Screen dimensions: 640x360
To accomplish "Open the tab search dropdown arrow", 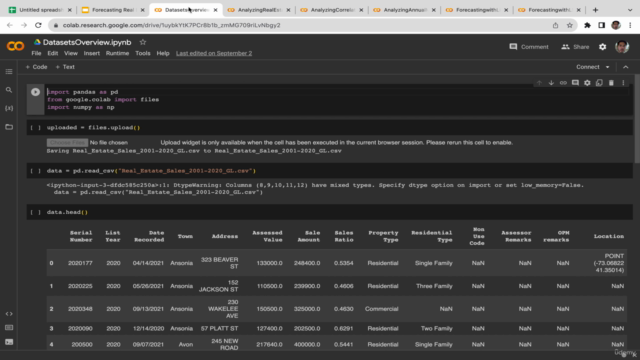I will [x=630, y=10].
